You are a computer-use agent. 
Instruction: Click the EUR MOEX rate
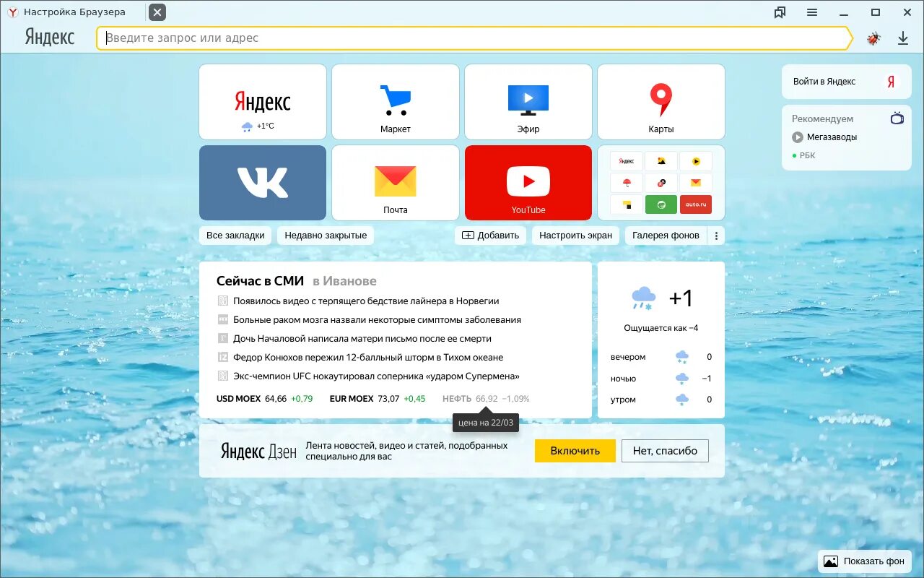click(x=378, y=399)
